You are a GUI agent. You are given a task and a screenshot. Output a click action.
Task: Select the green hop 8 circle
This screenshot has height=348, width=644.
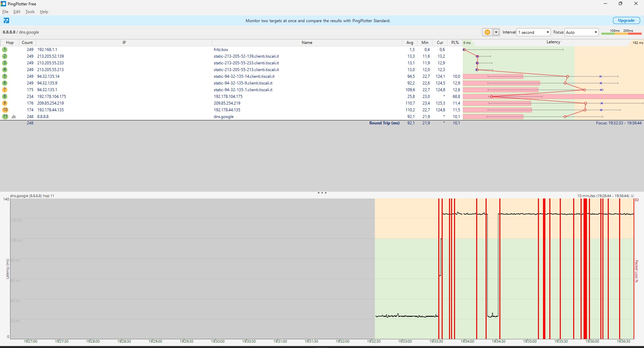pyautogui.click(x=5, y=97)
